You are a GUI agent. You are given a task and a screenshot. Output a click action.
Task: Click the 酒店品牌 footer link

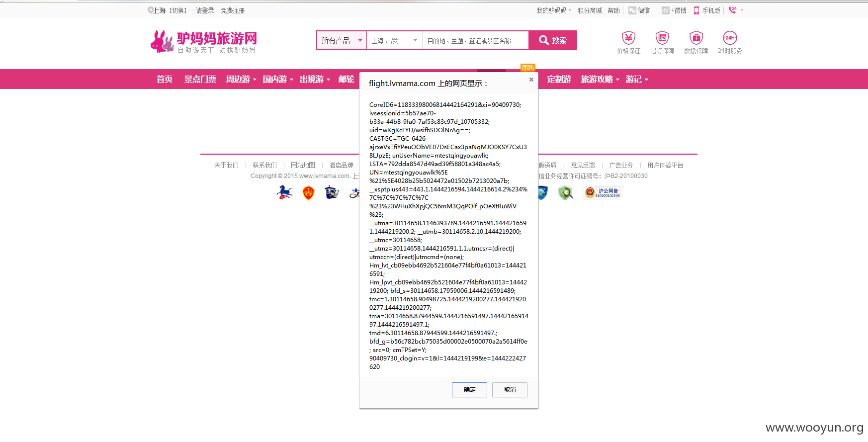341,165
